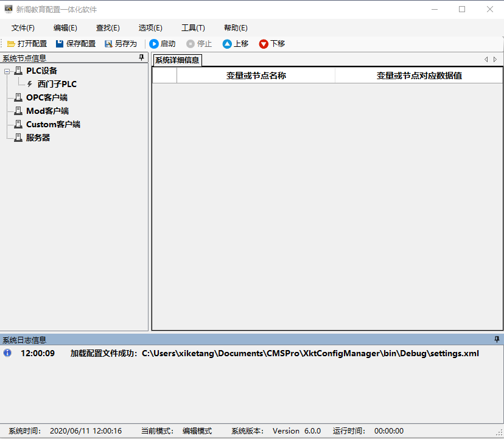Click the application icon in title bar

click(8, 9)
